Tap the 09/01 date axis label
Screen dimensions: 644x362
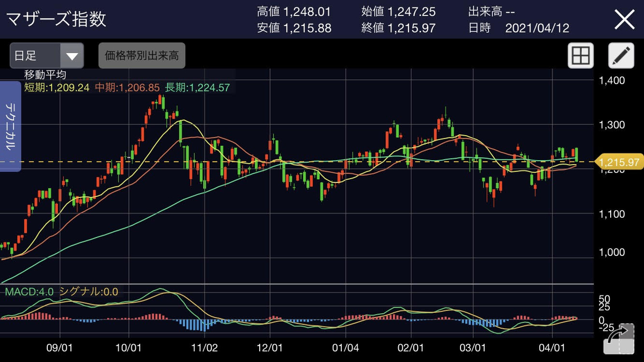pyautogui.click(x=60, y=348)
